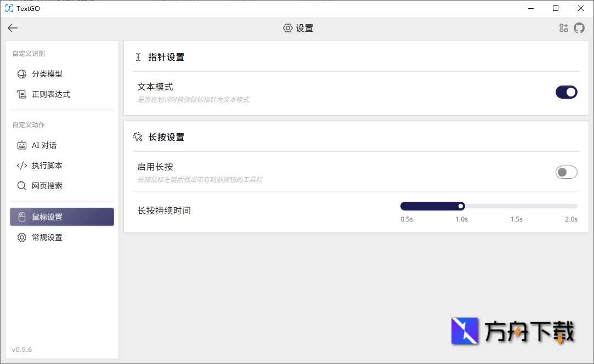Disable the 文本模式 toggle
Image resolution: width=594 pixels, height=364 pixels.
coord(566,92)
